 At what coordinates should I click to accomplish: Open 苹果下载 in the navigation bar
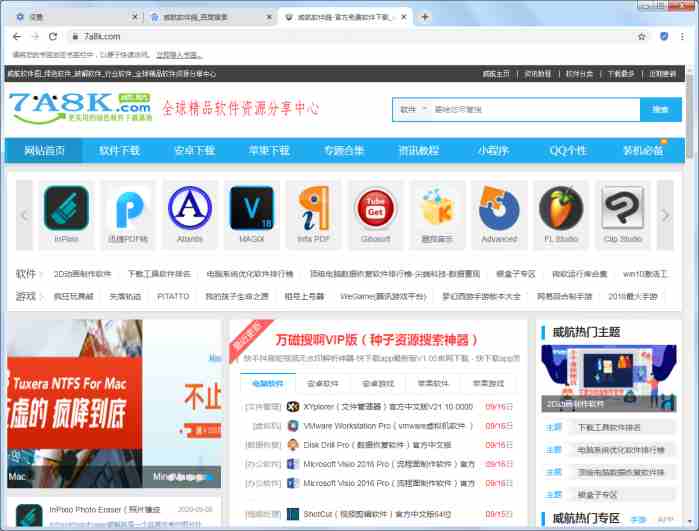click(x=269, y=150)
